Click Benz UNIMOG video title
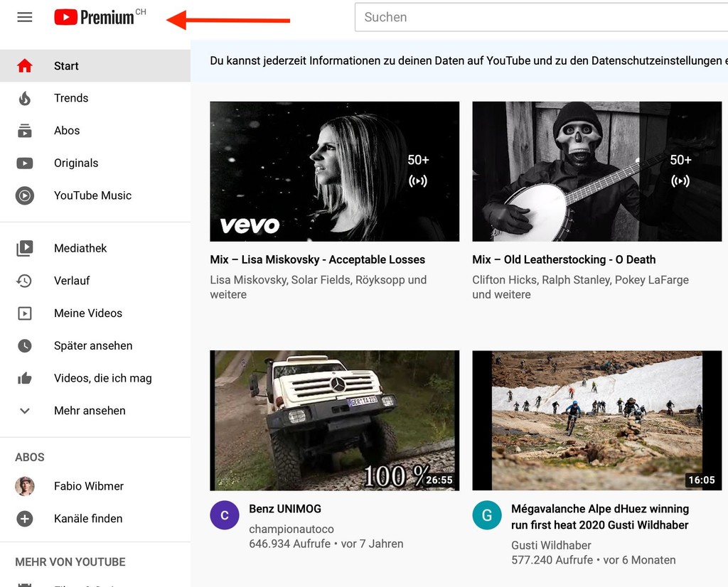 (285, 509)
